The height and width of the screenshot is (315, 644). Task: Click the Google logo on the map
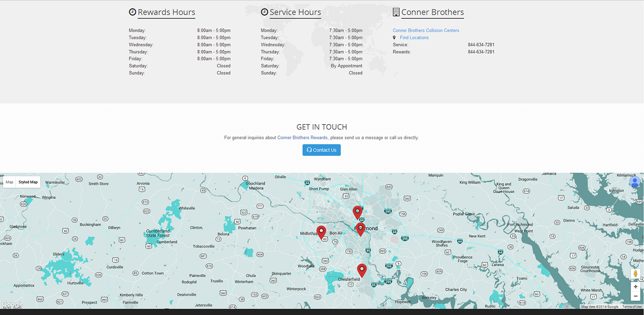[x=12, y=304]
